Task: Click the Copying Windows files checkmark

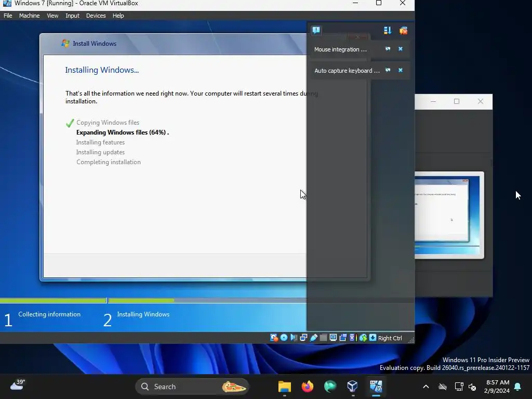Action: coord(70,123)
